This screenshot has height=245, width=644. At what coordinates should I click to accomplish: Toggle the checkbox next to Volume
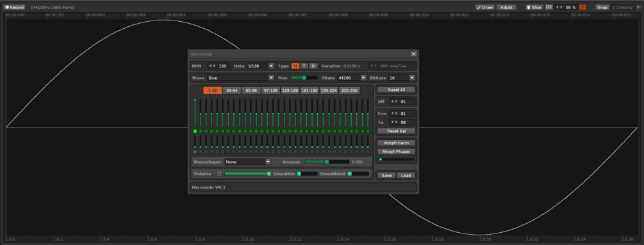[219, 174]
